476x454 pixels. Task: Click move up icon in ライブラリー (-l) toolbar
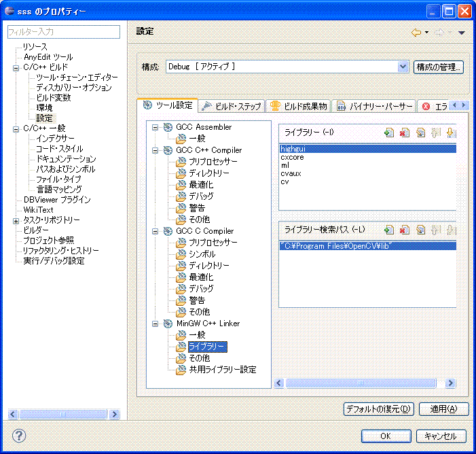(436, 133)
